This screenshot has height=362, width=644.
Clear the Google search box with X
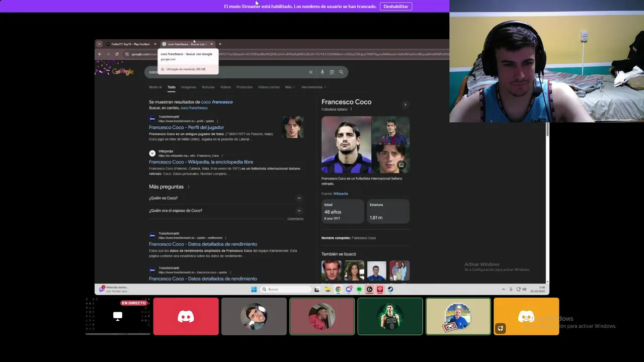(310, 72)
